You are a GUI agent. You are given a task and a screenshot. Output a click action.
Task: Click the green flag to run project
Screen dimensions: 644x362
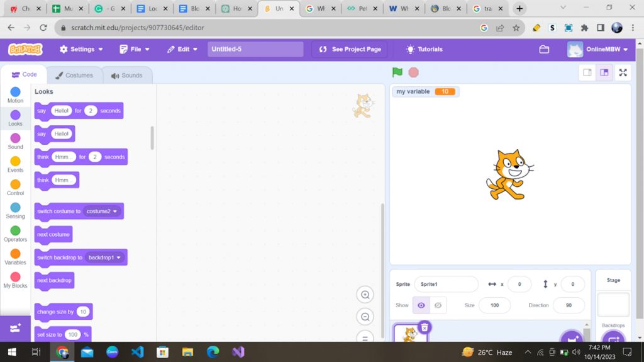[x=397, y=72]
